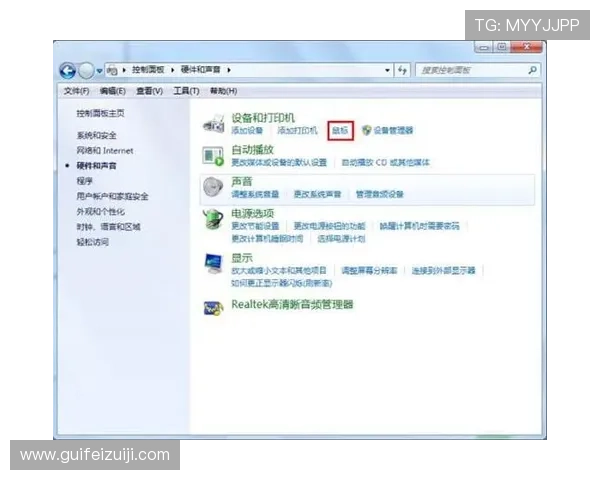Open the address bar history dropdown

pos(387,70)
